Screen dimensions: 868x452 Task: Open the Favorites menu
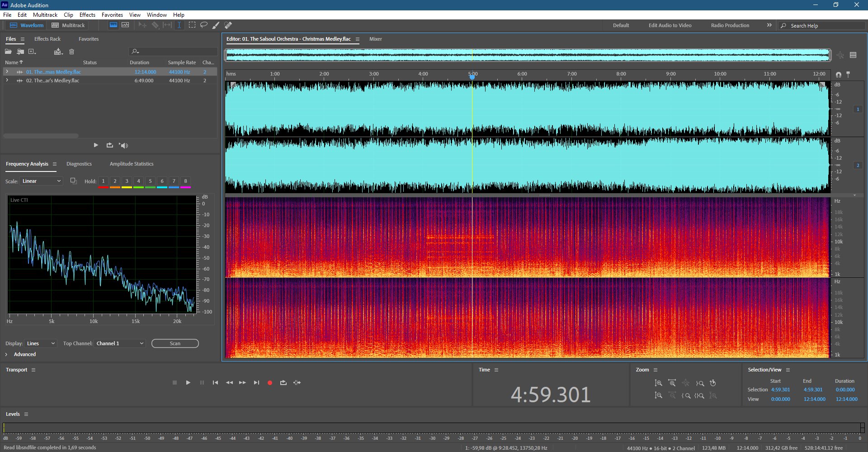tap(112, 15)
